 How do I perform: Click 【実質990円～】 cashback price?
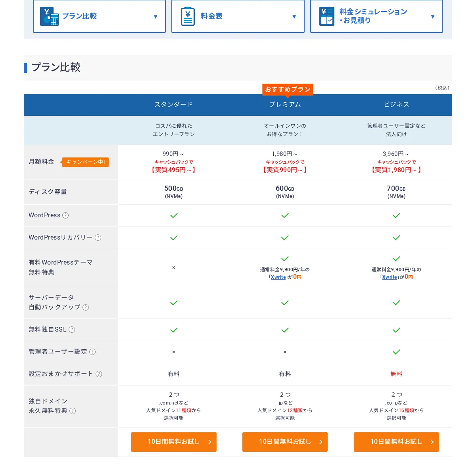[x=285, y=170]
